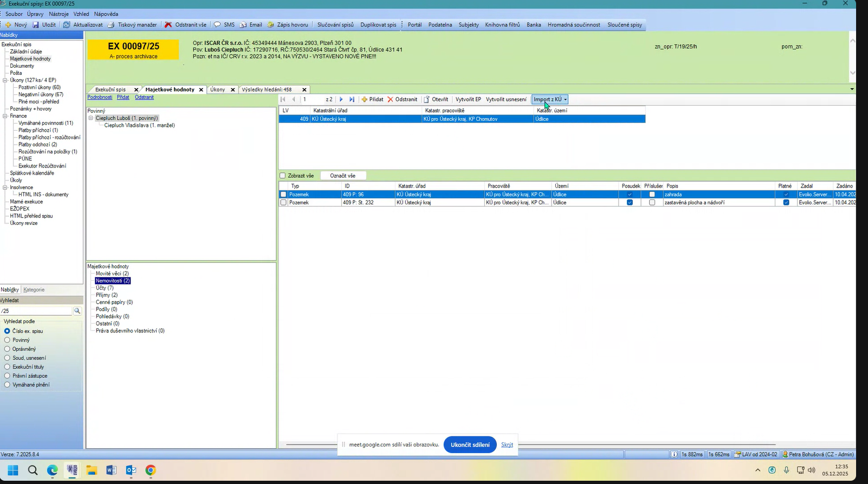868x484 pixels.
Task: Enable the Zobrazit vše checkbox
Action: click(x=282, y=176)
